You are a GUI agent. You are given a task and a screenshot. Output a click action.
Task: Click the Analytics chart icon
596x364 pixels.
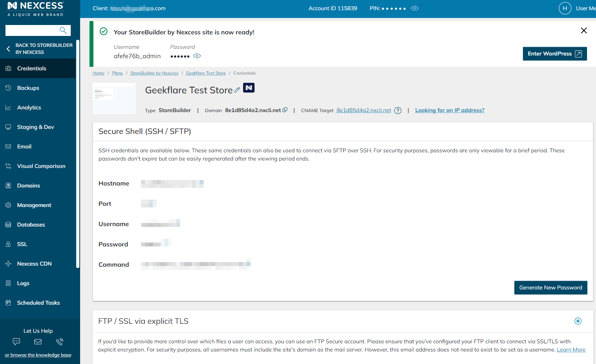point(8,107)
